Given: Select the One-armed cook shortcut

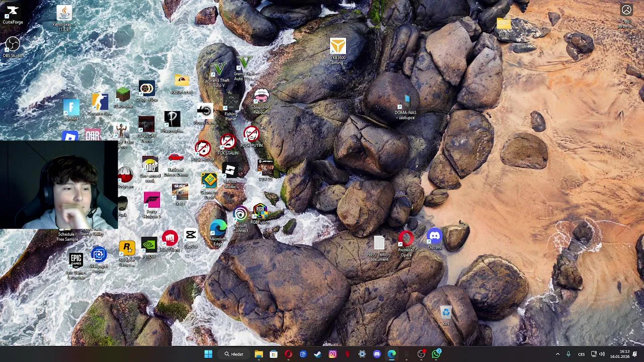Looking at the screenshot, I should 149,170.
